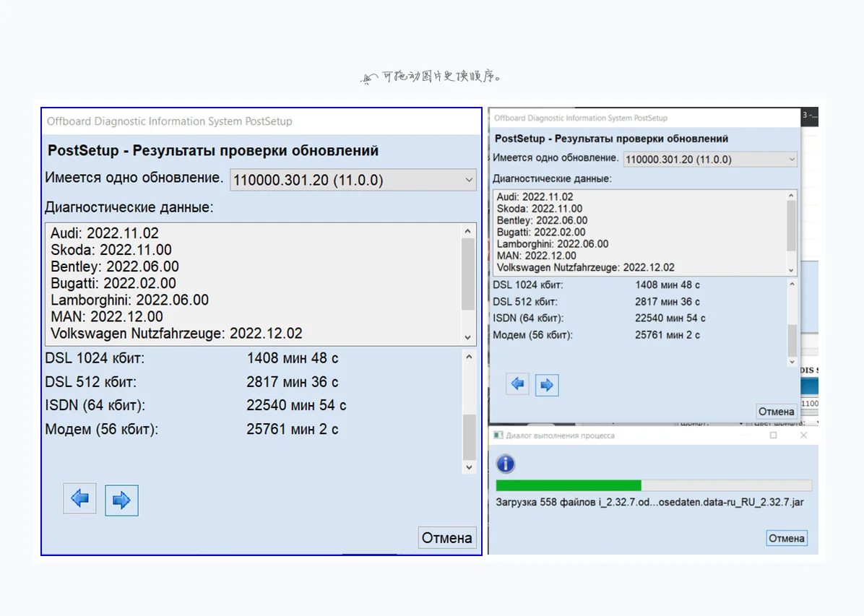The height and width of the screenshot is (616, 864).
Task: Open the version dropdown in the small right dialog
Action: [711, 159]
